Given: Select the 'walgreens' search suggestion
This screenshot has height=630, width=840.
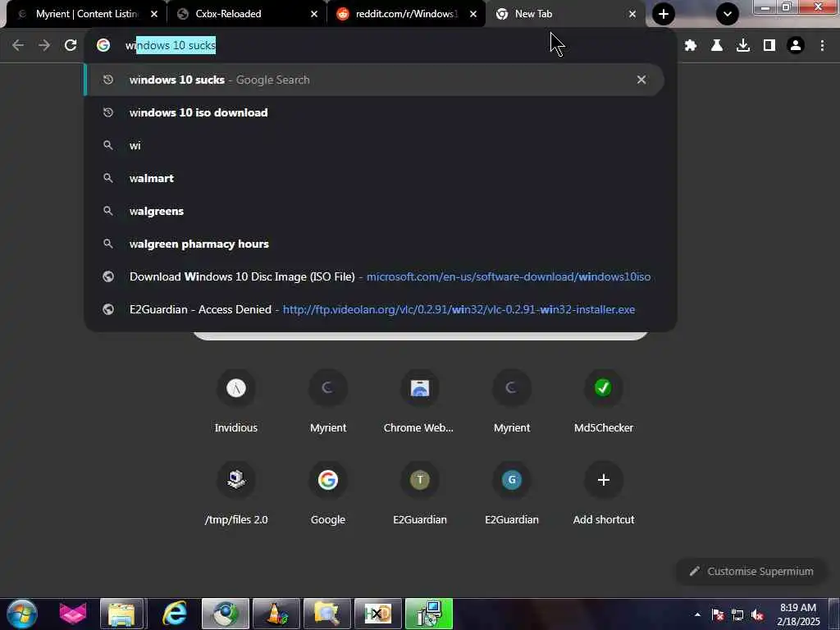Looking at the screenshot, I should click(374, 211).
